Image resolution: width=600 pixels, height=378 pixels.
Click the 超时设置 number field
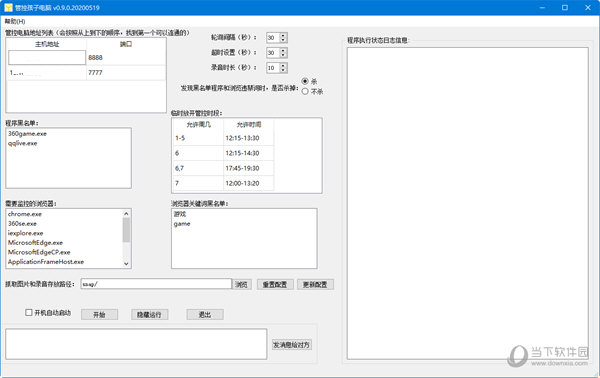[x=273, y=53]
